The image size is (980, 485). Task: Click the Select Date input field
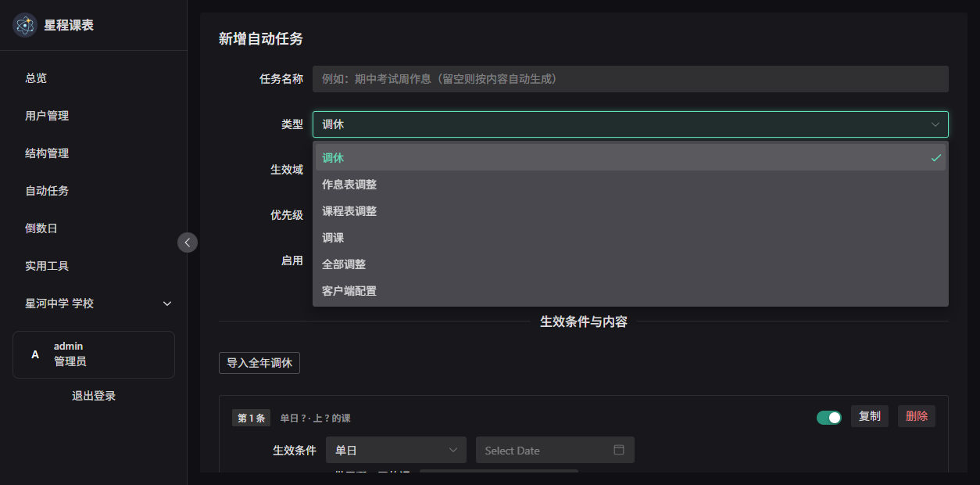click(555, 450)
